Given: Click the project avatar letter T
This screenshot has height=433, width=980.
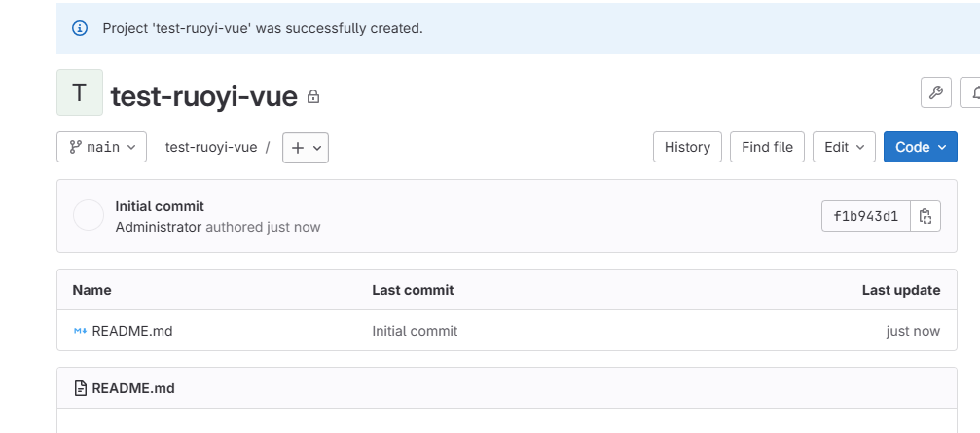Looking at the screenshot, I should click(x=80, y=93).
